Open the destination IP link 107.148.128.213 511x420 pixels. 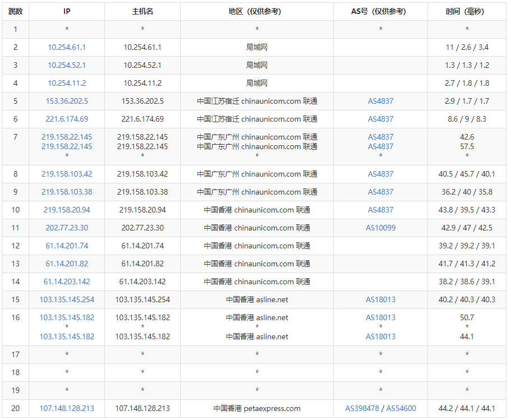67,409
